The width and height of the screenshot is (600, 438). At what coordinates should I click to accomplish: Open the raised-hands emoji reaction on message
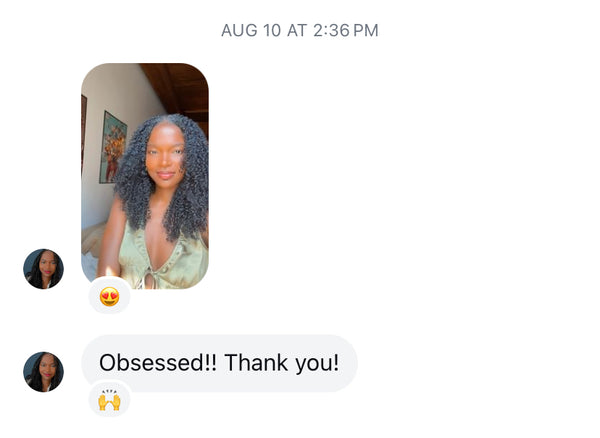coord(109,400)
